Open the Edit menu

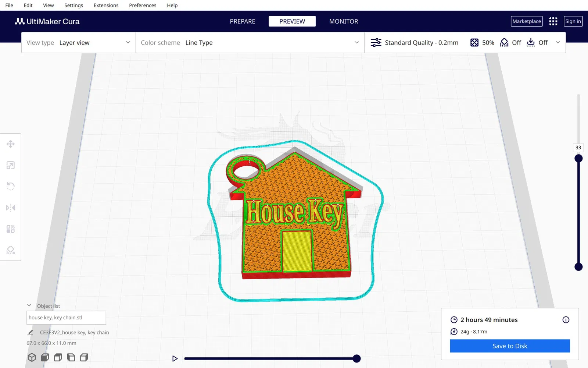(x=28, y=5)
